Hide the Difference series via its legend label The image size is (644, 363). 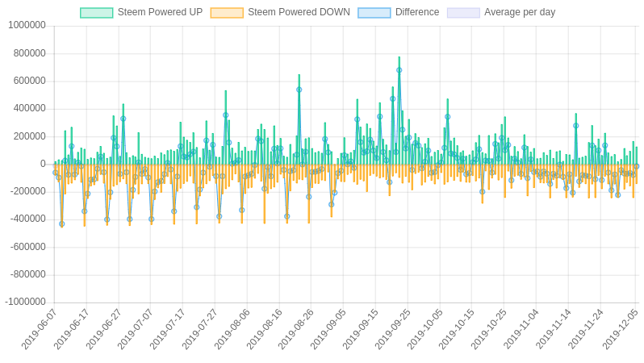coord(417,12)
